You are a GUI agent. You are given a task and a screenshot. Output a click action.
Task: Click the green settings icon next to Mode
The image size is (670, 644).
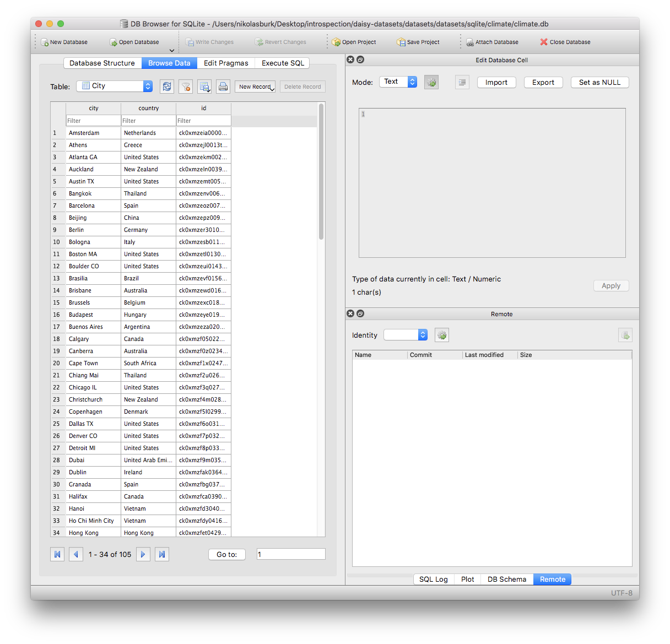point(431,82)
